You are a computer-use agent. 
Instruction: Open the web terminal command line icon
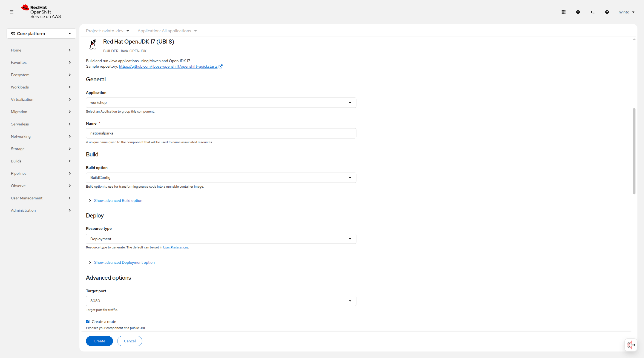(593, 12)
